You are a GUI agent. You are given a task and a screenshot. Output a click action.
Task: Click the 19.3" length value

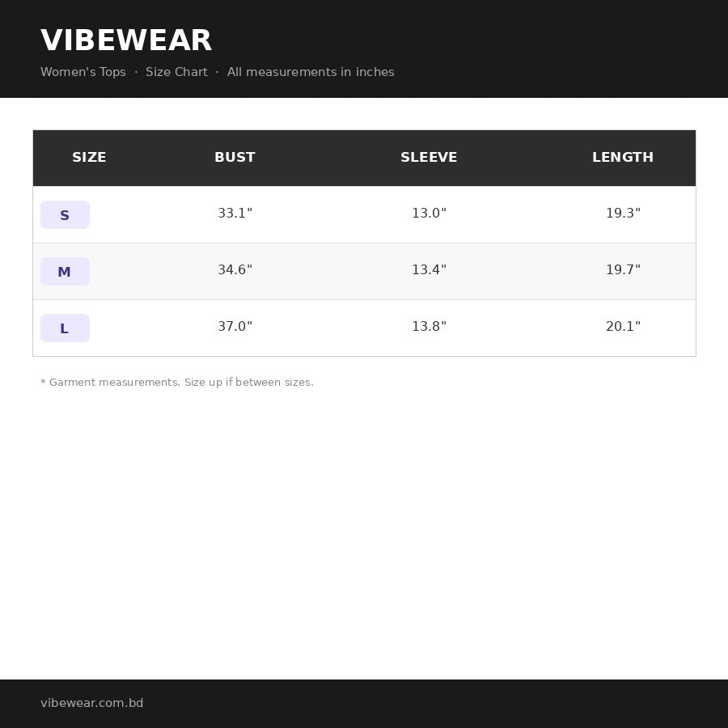pos(623,213)
